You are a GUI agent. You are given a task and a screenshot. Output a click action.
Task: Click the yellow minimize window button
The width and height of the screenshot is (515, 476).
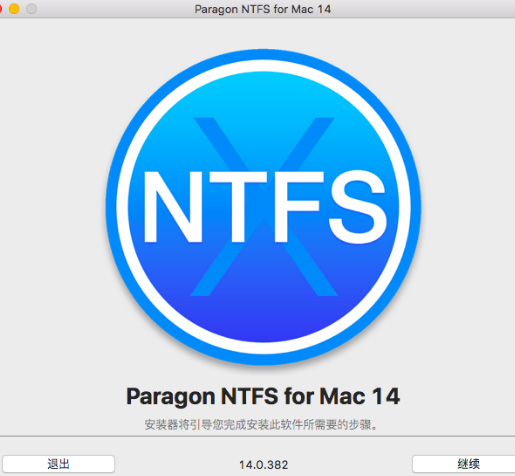[x=14, y=9]
